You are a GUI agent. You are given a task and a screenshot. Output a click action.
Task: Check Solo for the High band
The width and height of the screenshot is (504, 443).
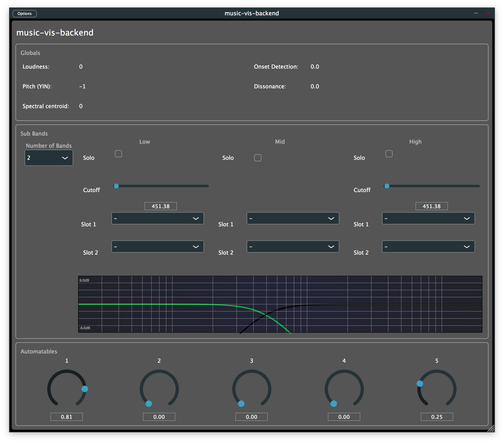389,154
